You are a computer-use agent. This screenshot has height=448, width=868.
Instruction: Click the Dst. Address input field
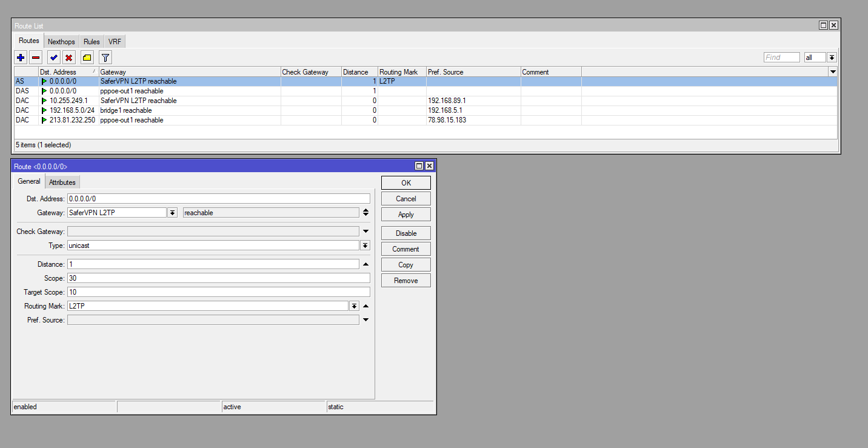[218, 198]
